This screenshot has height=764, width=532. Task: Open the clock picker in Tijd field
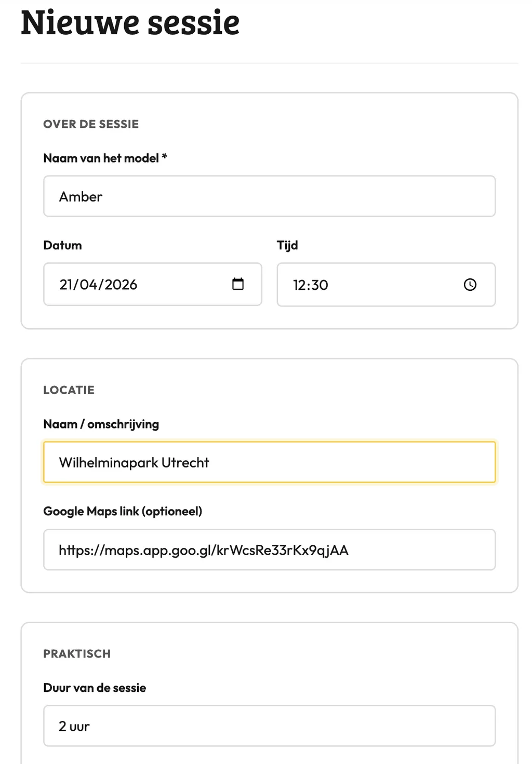[470, 285]
